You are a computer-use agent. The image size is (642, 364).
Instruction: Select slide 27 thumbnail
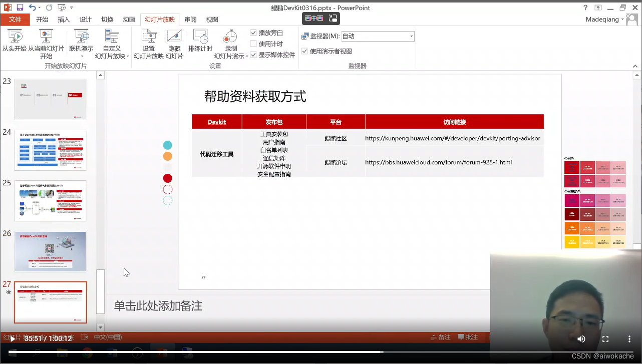pos(51,302)
